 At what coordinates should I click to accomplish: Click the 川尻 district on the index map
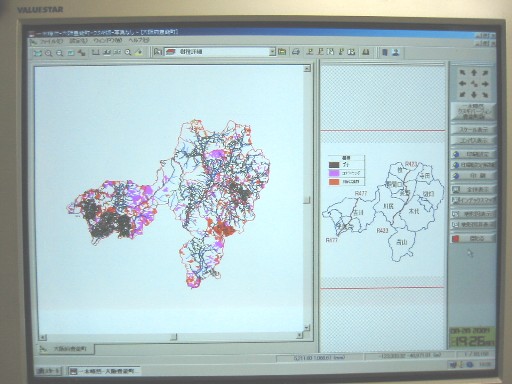pos(388,206)
